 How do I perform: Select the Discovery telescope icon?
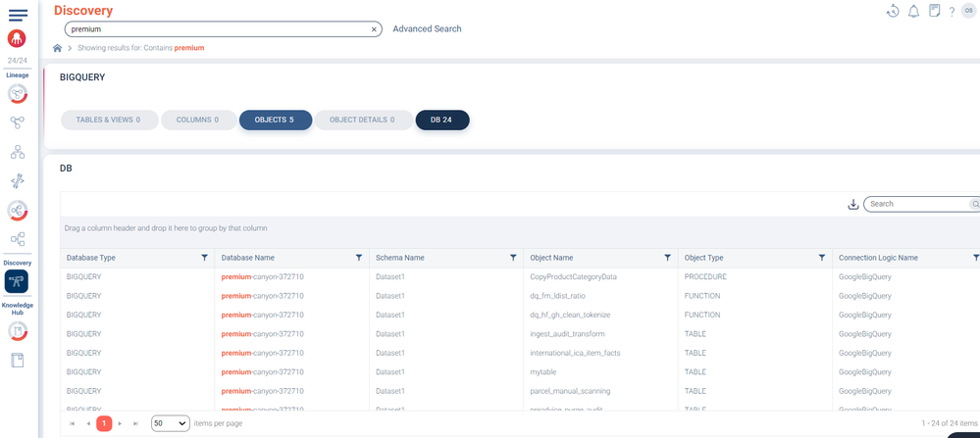click(17, 281)
